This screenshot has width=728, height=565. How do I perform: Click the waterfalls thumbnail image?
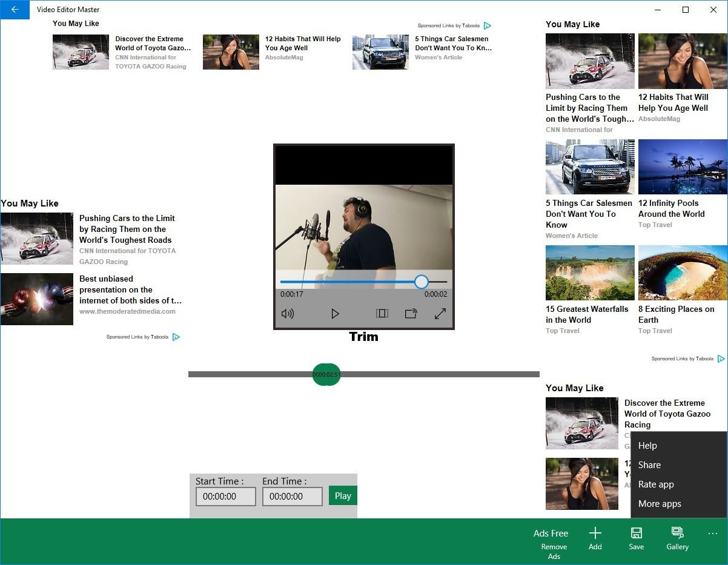590,273
